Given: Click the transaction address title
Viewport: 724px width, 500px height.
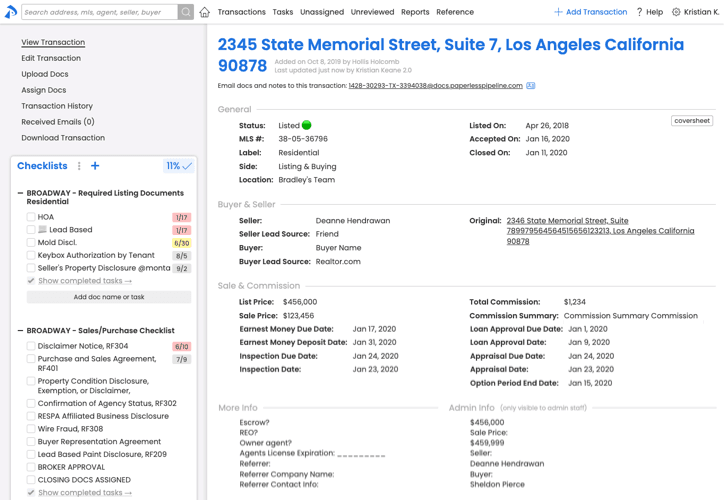Looking at the screenshot, I should pyautogui.click(x=451, y=54).
